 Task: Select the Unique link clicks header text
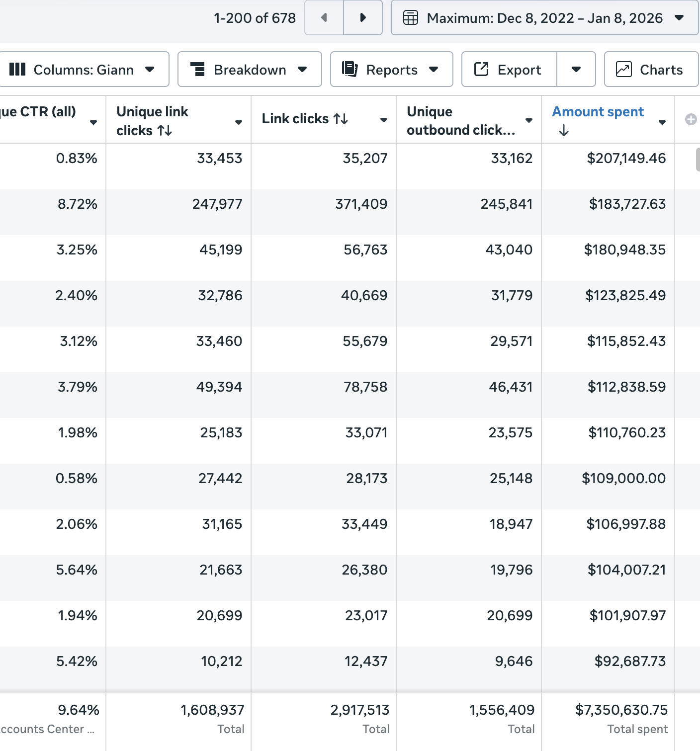click(x=152, y=121)
